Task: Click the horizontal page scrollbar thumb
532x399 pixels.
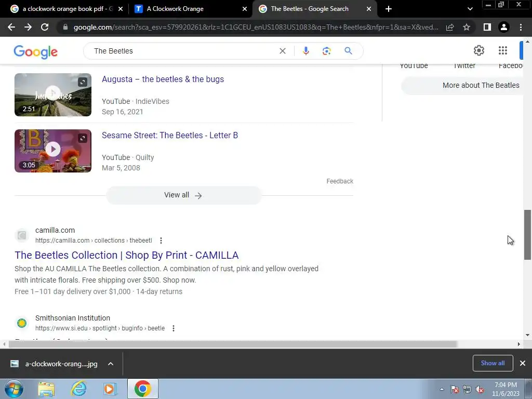Action: (233, 344)
